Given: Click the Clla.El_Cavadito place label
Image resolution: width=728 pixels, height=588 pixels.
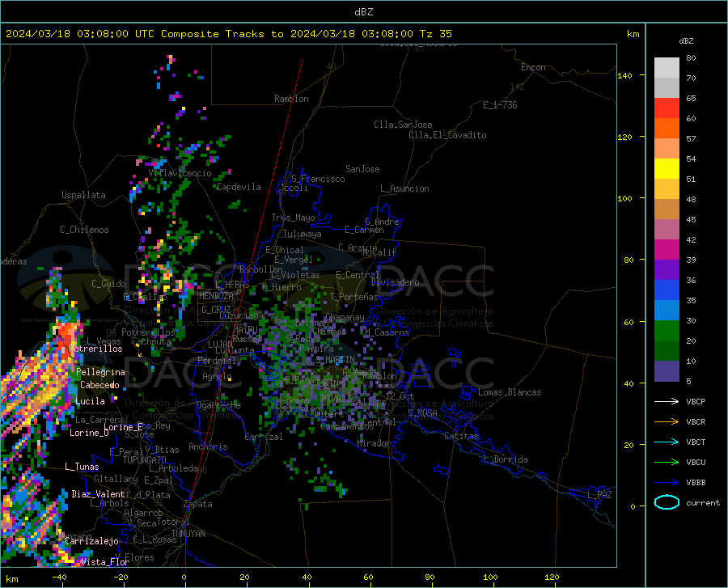Looking at the screenshot, I should [x=447, y=135].
